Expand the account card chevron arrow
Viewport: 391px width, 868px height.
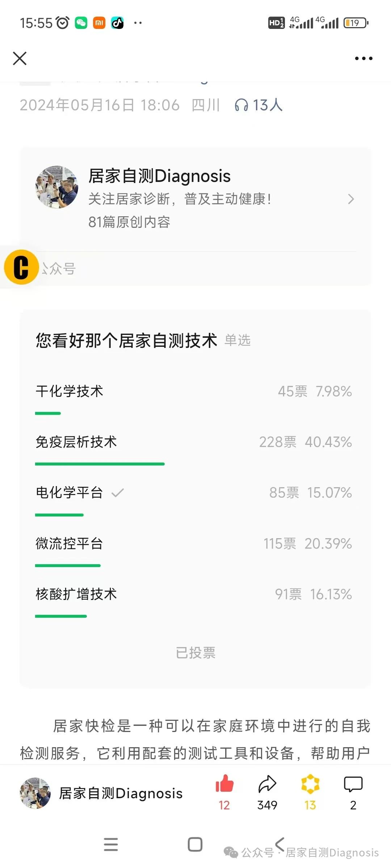tap(350, 199)
